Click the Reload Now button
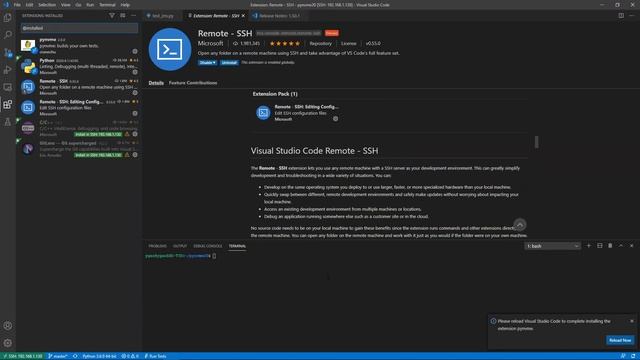Screen dimensions: 640x360 620,340
